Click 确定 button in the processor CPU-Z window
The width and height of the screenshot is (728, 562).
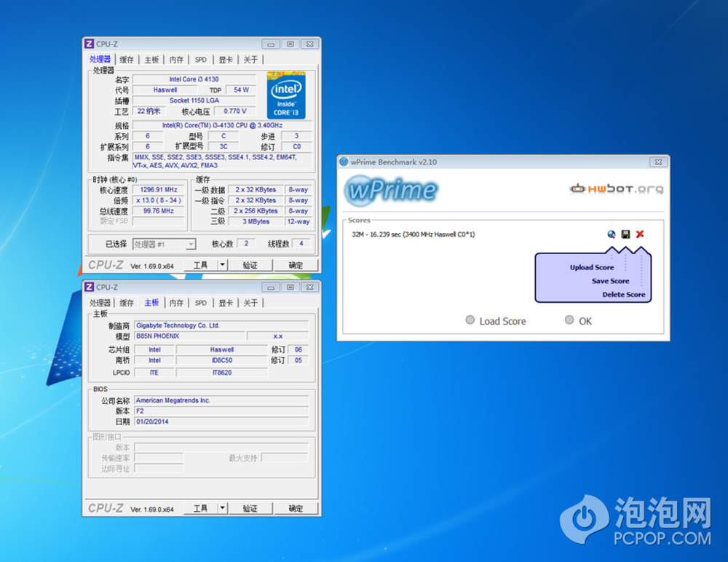296,265
